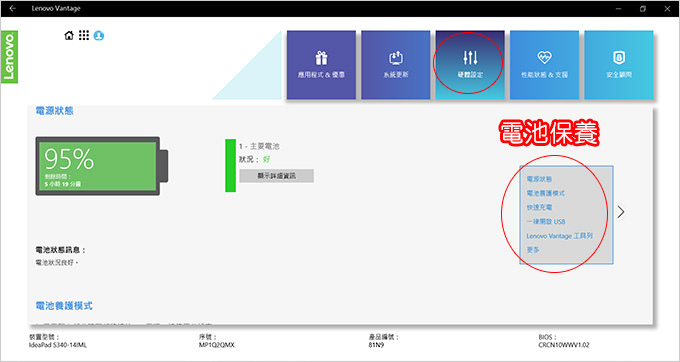The image size is (680, 362).
Task: Click the 電池狀況良好 status message
Action: (56, 263)
